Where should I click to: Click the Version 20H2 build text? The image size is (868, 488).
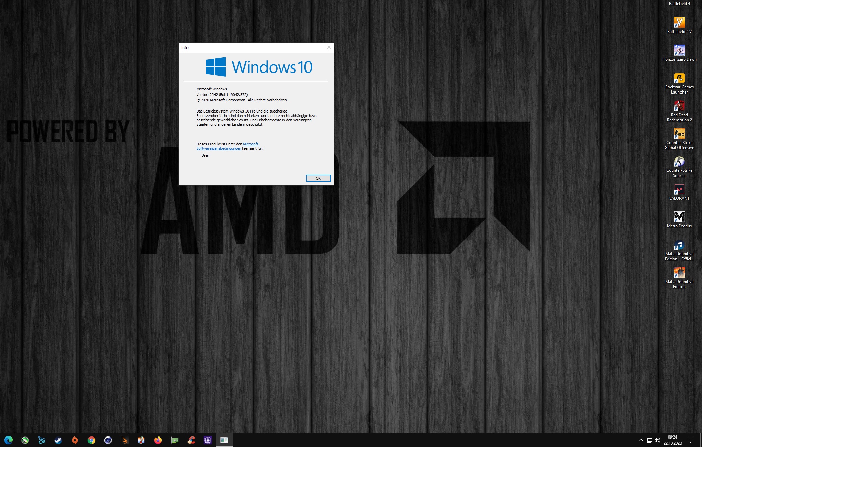(x=222, y=95)
